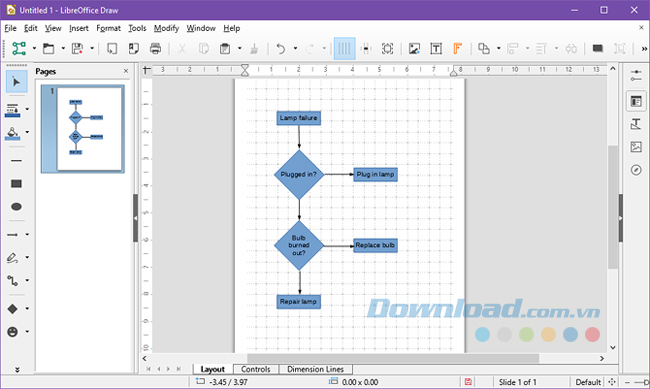Select the Insert Line tool
Image resolution: width=650 pixels, height=389 pixels.
[17, 160]
